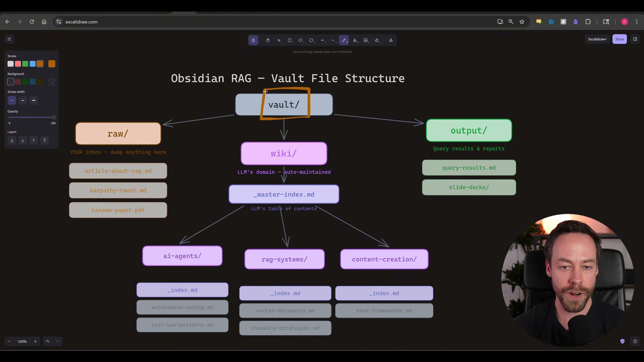The image size is (644, 362).
Task: Pick the orange stroke color in the row
Action: [x=40, y=64]
